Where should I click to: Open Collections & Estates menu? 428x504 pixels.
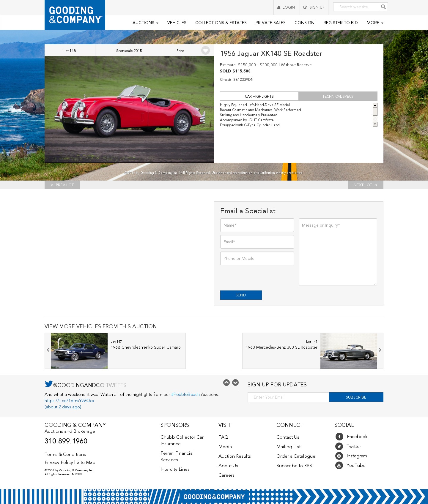(x=221, y=23)
